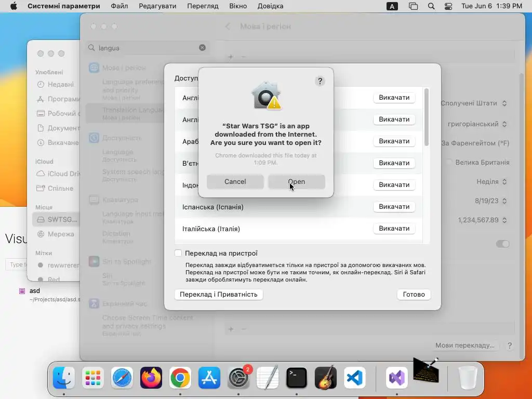
Task: Select the language list scrollbar
Action: tap(427, 117)
